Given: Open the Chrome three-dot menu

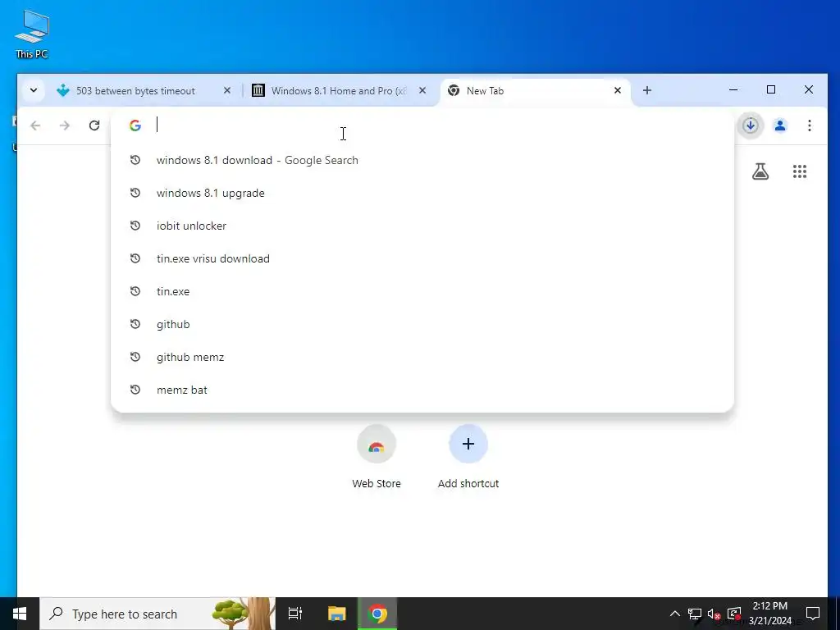Looking at the screenshot, I should tap(810, 126).
